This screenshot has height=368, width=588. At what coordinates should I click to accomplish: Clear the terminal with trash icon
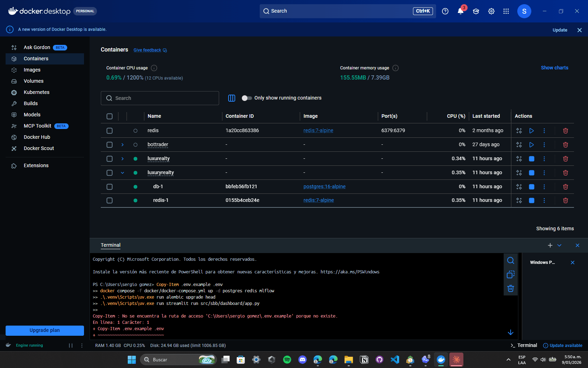pyautogui.click(x=511, y=288)
